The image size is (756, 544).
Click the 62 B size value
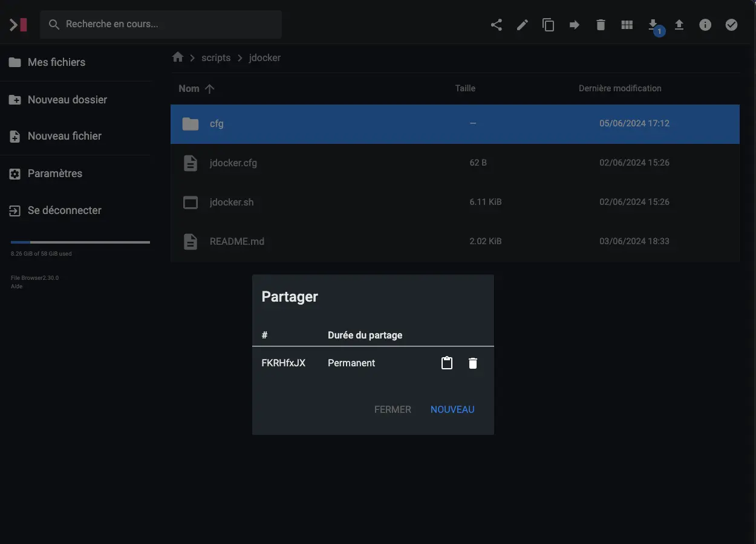pyautogui.click(x=478, y=163)
